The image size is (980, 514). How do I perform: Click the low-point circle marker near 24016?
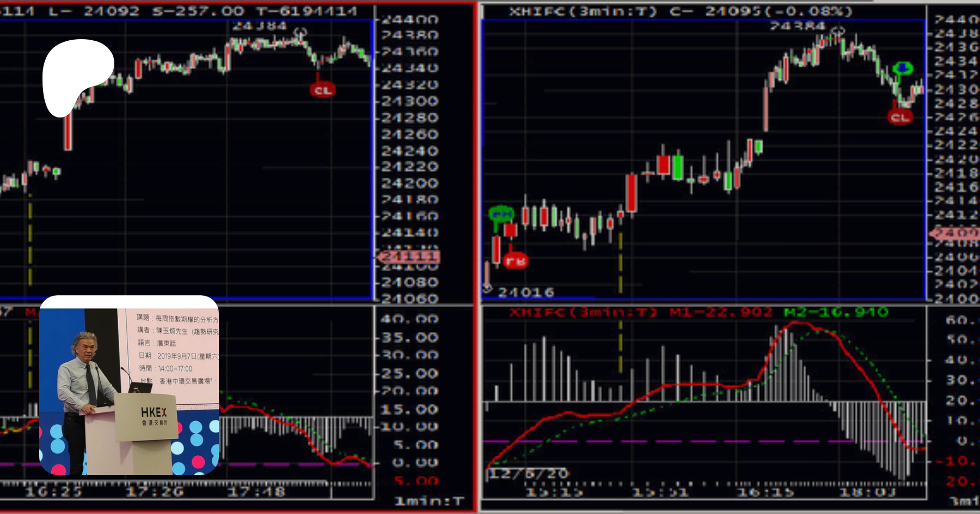click(x=487, y=288)
